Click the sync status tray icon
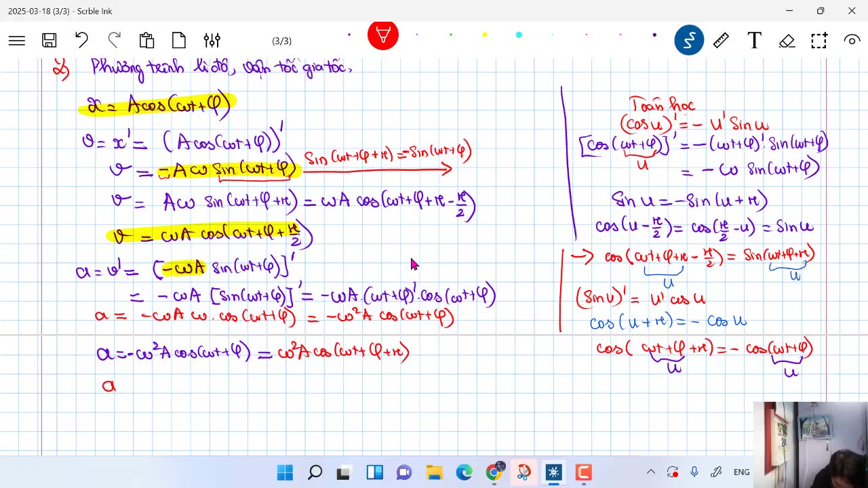 pos(673,472)
